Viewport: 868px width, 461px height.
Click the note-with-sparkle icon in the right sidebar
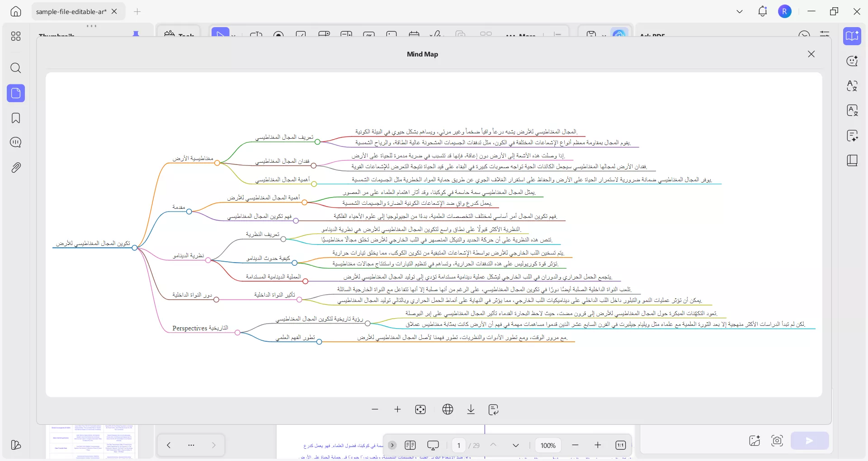tap(852, 136)
